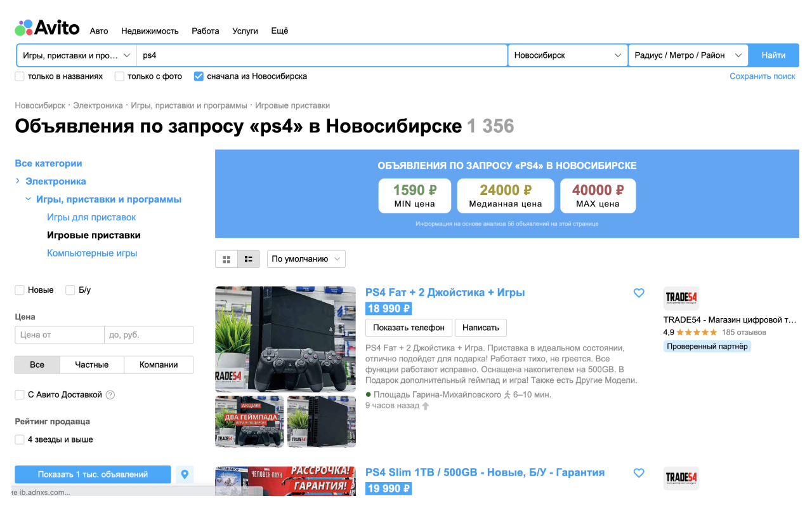Click '185 отзывов' seller reviews
The image size is (812, 508).
(x=744, y=332)
